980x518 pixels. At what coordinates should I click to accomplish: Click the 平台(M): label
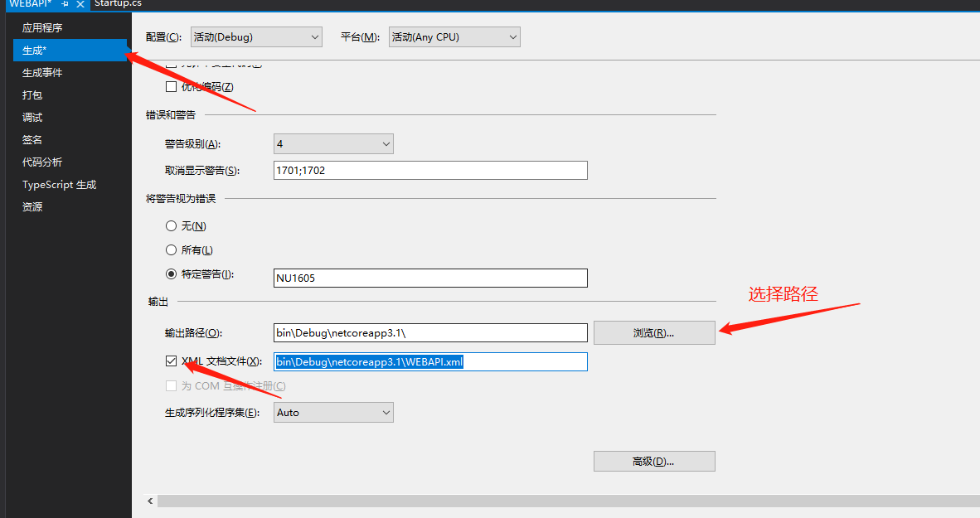pyautogui.click(x=360, y=36)
